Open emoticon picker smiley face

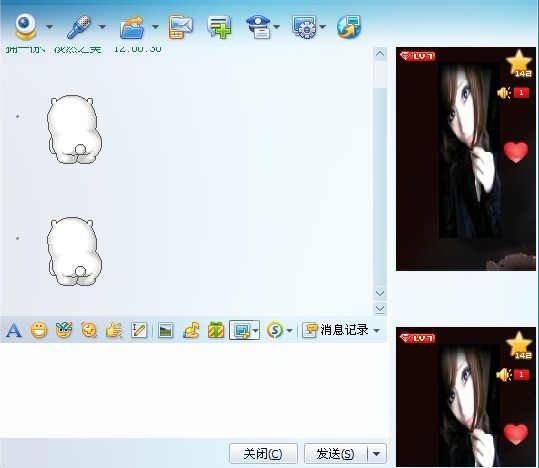pyautogui.click(x=39, y=330)
